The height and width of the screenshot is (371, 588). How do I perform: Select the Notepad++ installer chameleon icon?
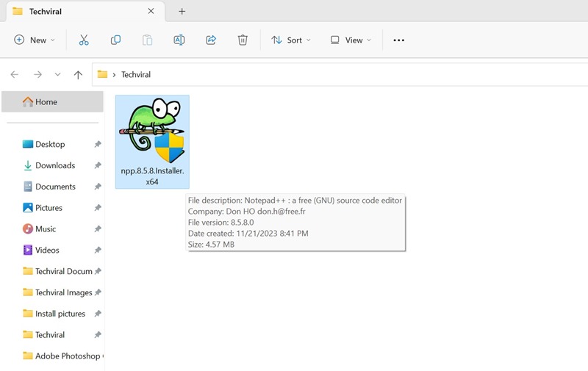click(152, 130)
